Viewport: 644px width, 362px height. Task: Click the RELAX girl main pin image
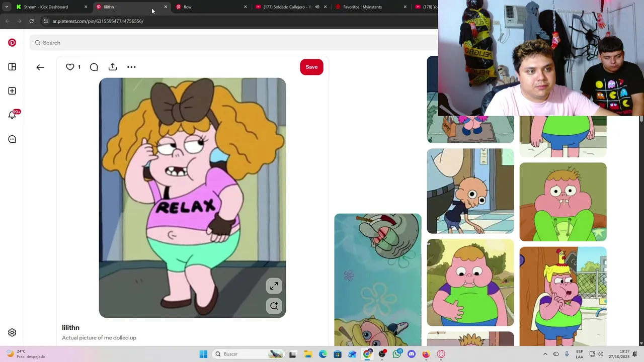193,198
